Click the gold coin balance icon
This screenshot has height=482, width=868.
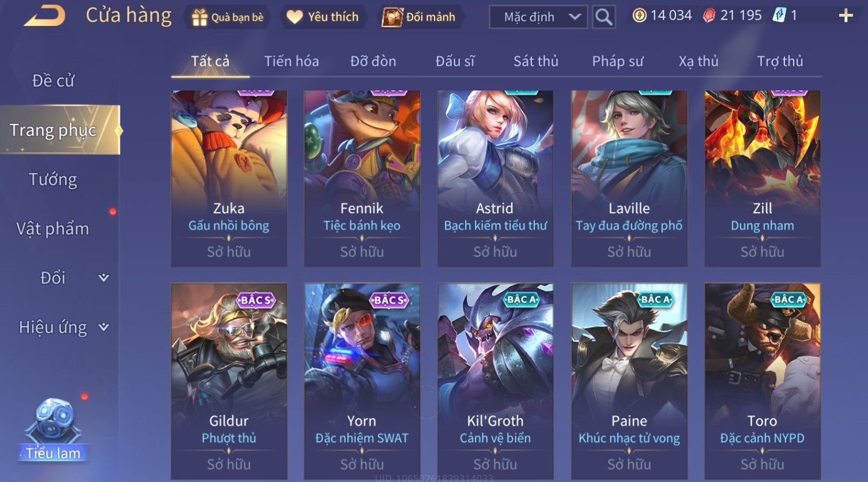click(639, 16)
